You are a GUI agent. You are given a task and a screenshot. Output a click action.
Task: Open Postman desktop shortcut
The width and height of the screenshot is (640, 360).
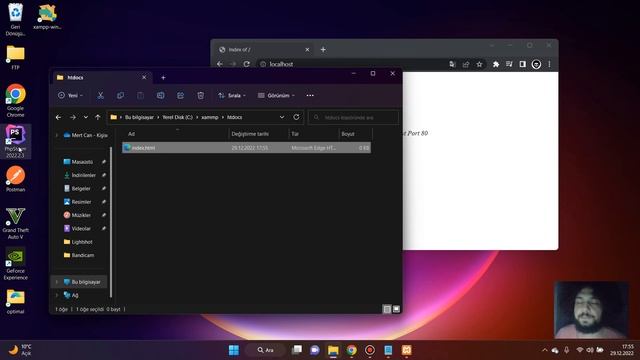(x=16, y=179)
